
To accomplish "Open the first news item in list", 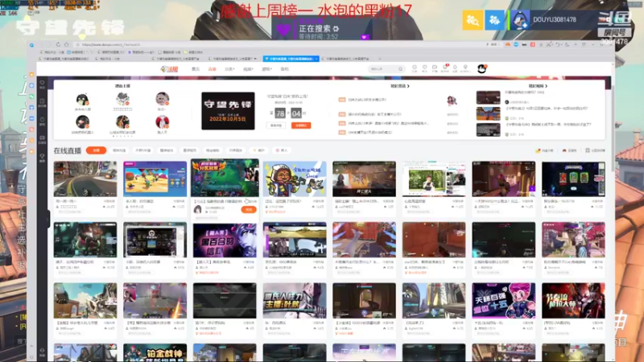I will (x=368, y=100).
